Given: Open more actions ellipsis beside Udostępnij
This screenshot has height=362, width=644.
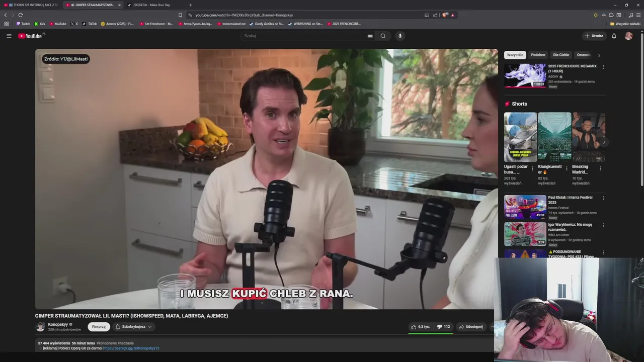Looking at the screenshot, I should point(492,327).
